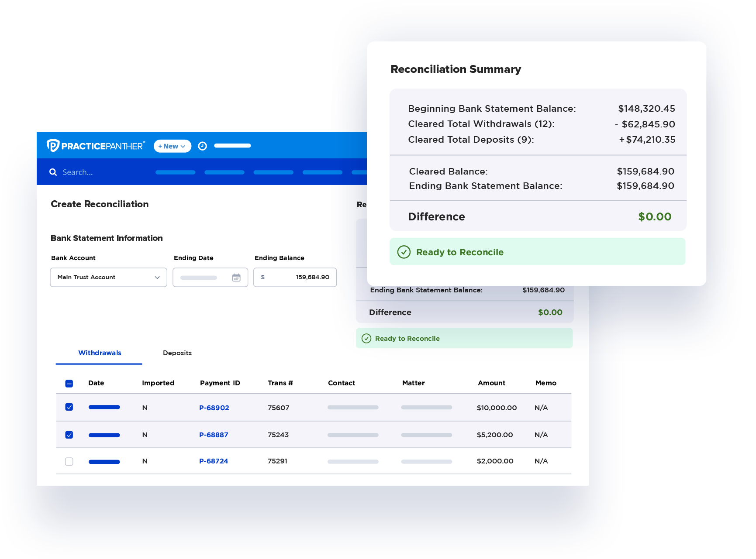Image resolution: width=756 pixels, height=559 pixels.
Task: Open the Ending Date calendar picker
Action: (x=236, y=277)
